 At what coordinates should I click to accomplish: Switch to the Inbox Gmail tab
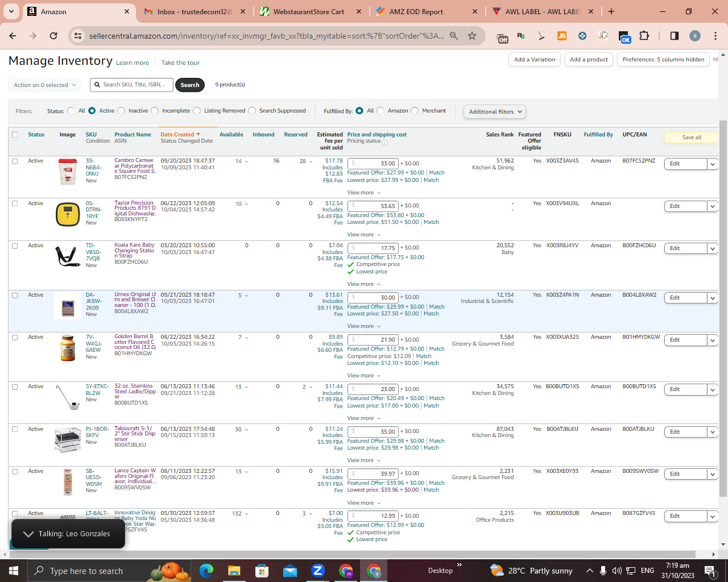195,11
